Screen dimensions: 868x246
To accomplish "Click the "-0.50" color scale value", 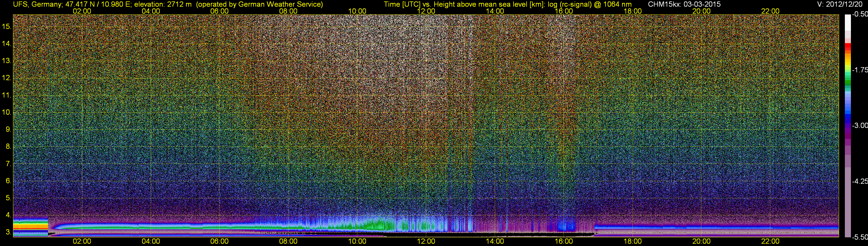I will coord(860,14).
